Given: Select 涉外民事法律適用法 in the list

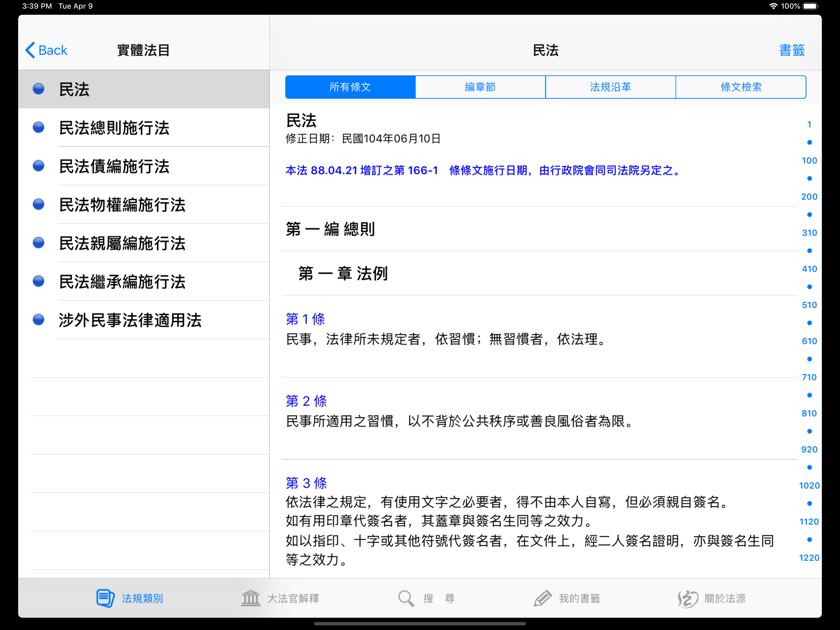Looking at the screenshot, I should click(144, 320).
